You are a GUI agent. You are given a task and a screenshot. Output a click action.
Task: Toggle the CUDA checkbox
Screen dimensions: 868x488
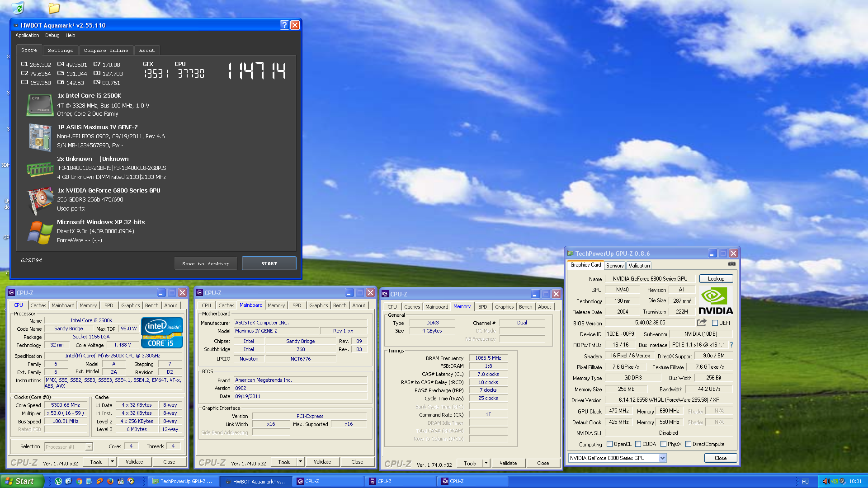[638, 444]
